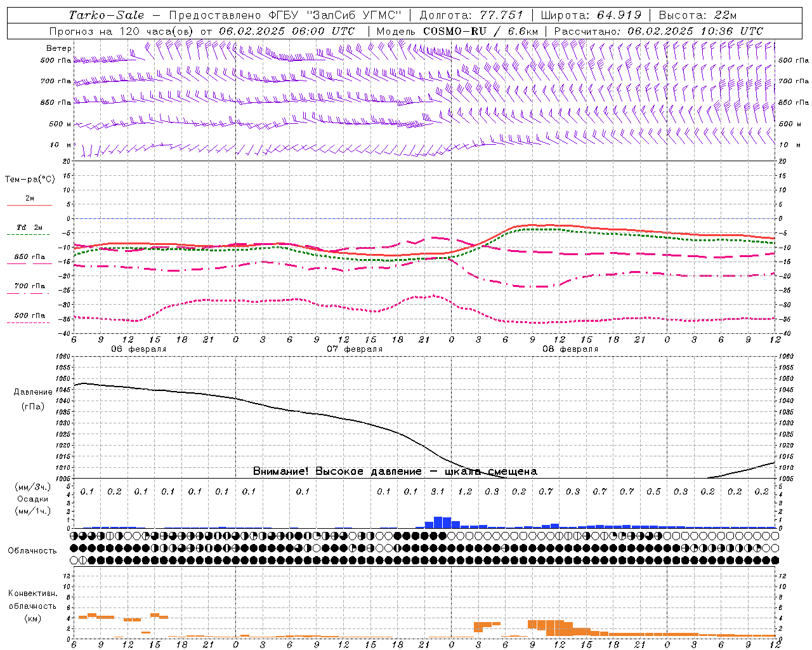Click the '700 гПа' temperature legend entry
The image size is (812, 650).
(x=30, y=286)
